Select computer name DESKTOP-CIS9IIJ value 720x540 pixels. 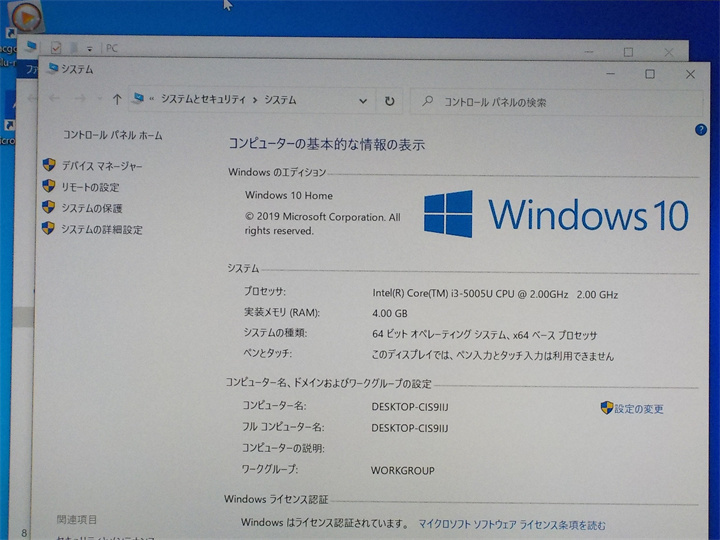(x=410, y=407)
